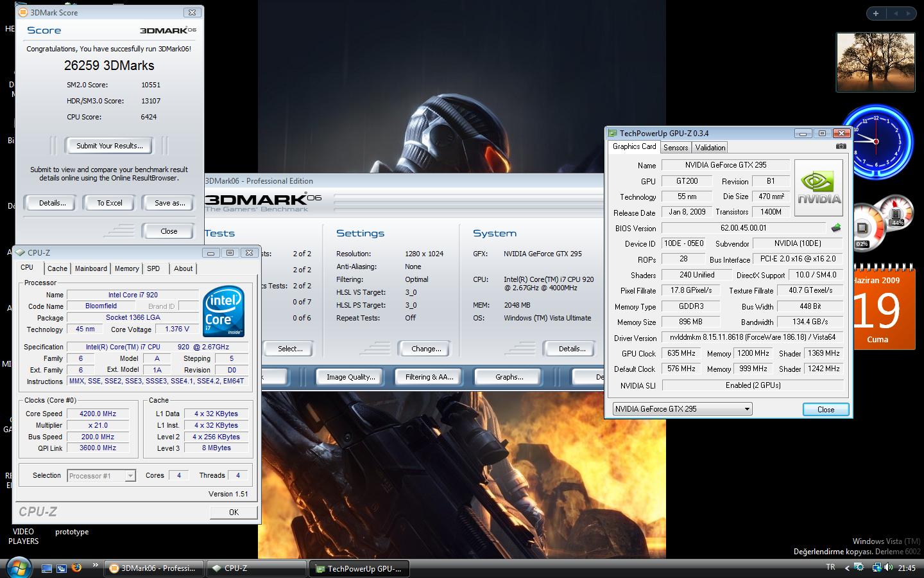The image size is (924, 578).
Task: Click the QPI Link value 3600.0 MHz
Action: tap(98, 448)
